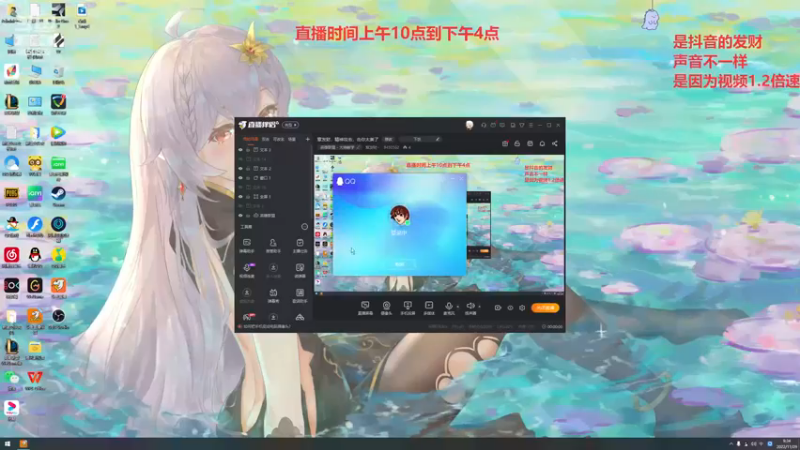Select the second scene tab
800x450 pixels.
tap(265, 139)
